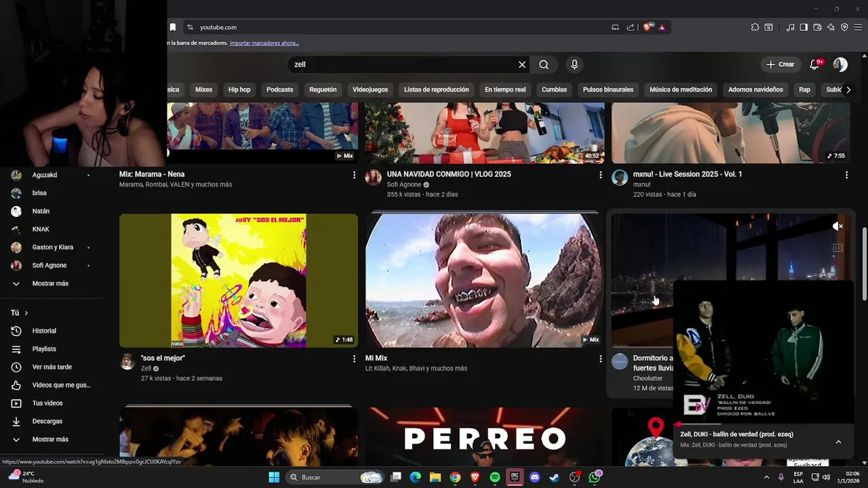Select the Reguetón filter chip
Image resolution: width=868 pixels, height=488 pixels.
click(323, 89)
